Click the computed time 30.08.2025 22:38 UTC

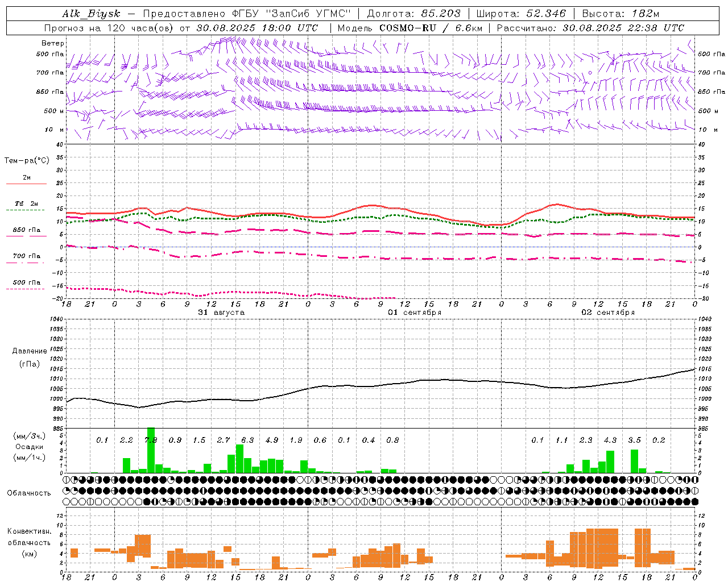coord(623,28)
